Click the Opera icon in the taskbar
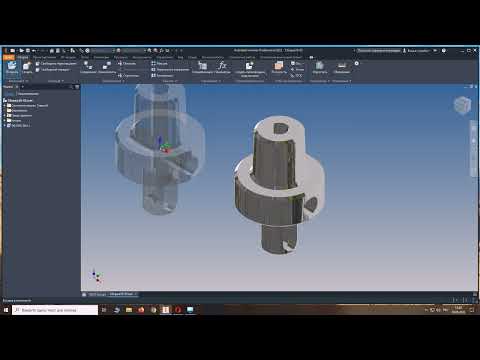 (178, 310)
